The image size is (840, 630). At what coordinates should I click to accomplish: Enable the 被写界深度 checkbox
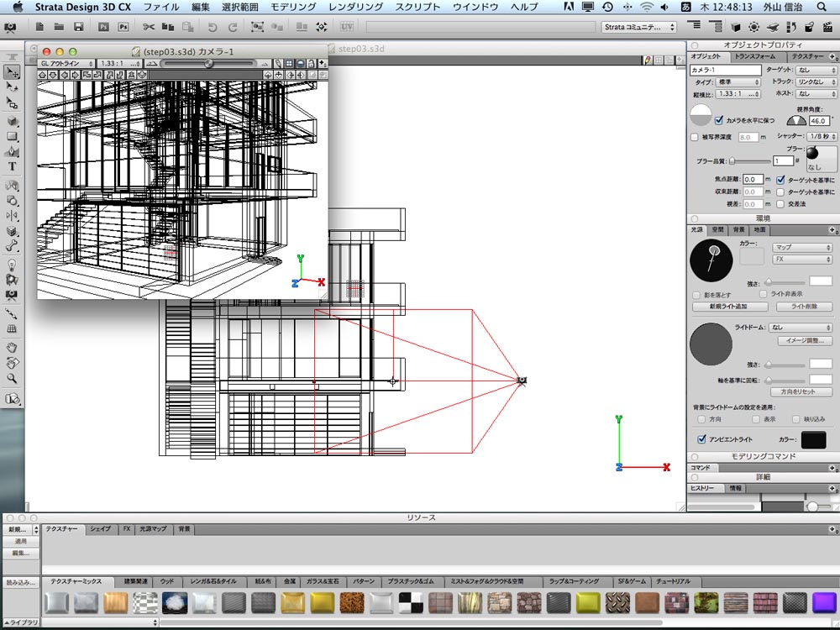695,137
